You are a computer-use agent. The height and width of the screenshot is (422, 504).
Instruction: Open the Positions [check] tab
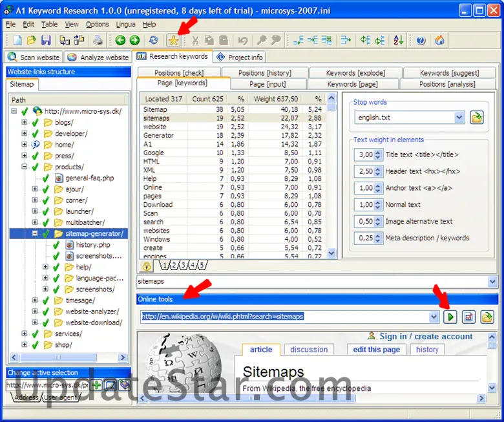pos(179,72)
